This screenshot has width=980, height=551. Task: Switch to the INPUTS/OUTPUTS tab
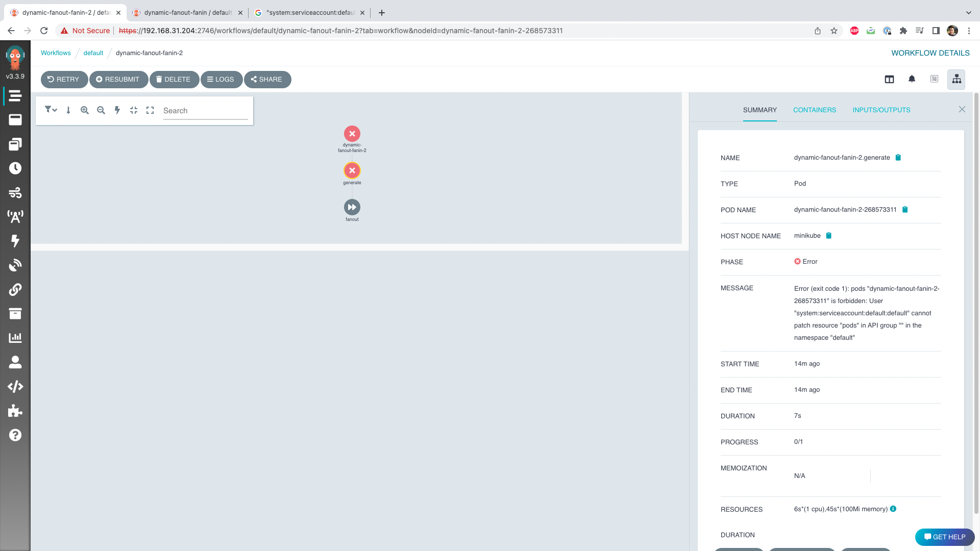[x=881, y=110]
